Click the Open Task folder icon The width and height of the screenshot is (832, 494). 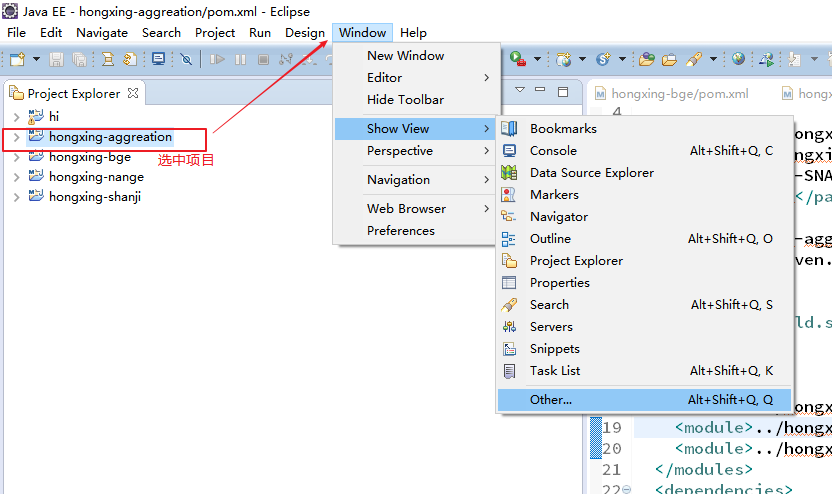coord(669,59)
